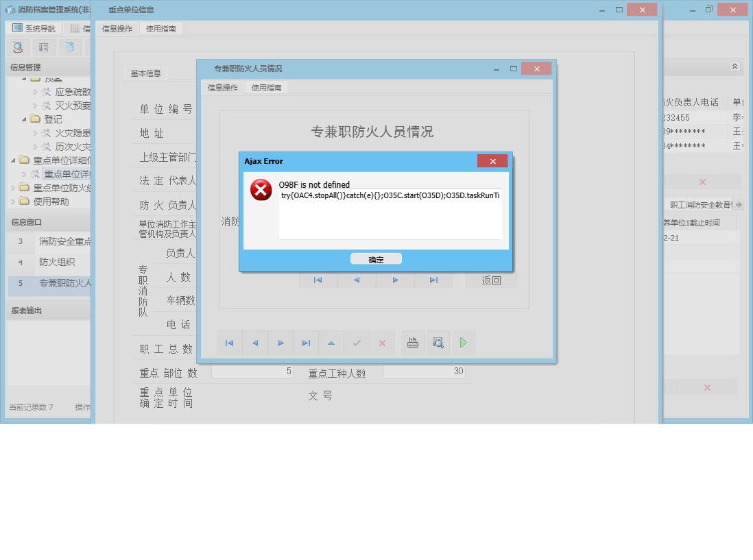Collapse the 登记 folder in the tree
Image resolution: width=753 pixels, height=560 pixels.
[x=23, y=119]
